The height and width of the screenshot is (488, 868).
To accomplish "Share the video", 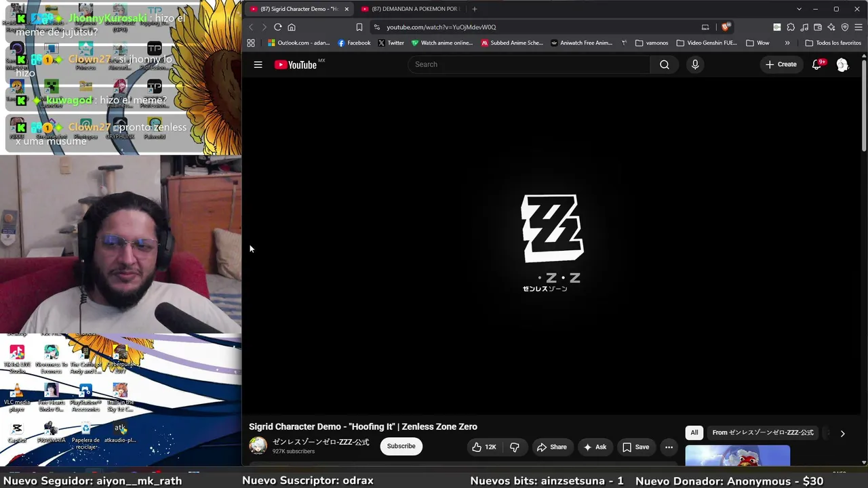I will (551, 447).
